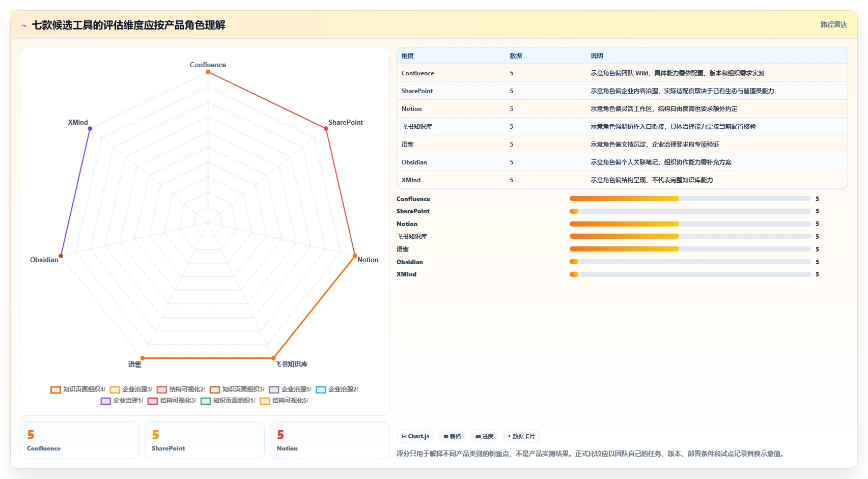The image size is (868, 479).
Task: Click the Confluence progress bar
Action: tap(690, 199)
